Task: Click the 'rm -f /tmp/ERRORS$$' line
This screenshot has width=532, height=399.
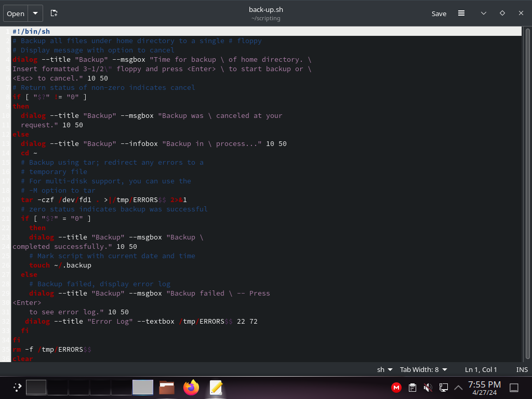Action: click(x=52, y=350)
